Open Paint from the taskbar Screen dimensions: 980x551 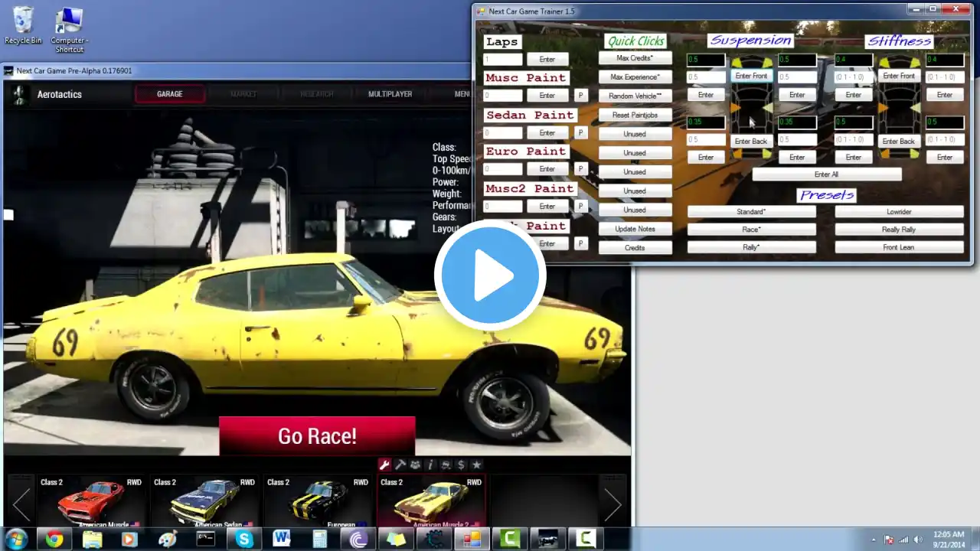(168, 540)
